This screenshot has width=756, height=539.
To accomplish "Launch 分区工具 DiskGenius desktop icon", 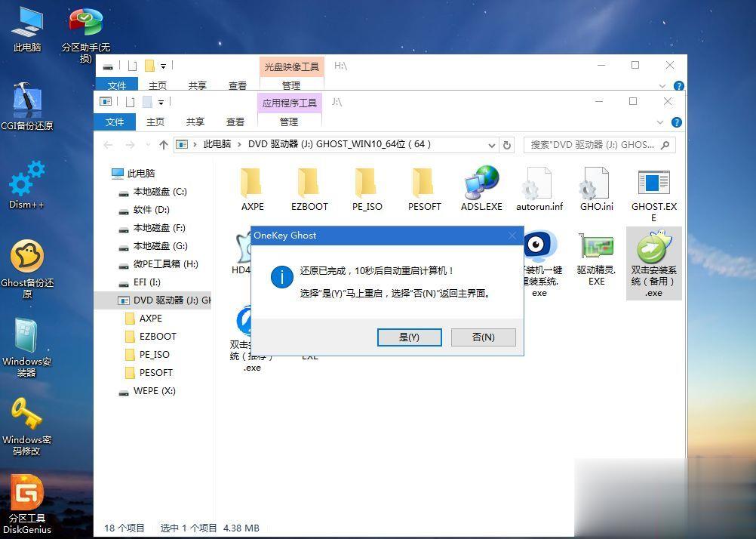I will [27, 504].
